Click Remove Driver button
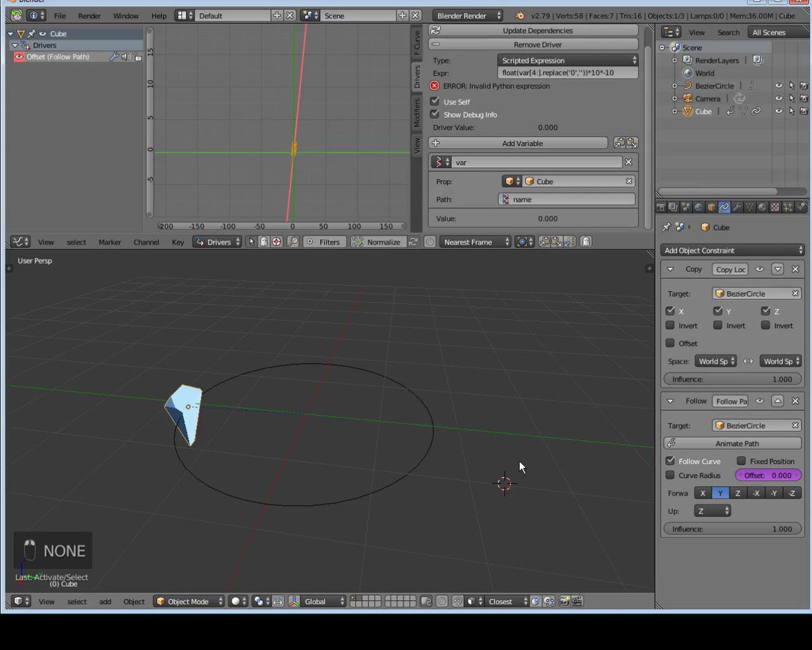Image resolution: width=812 pixels, height=650 pixels. (x=533, y=44)
